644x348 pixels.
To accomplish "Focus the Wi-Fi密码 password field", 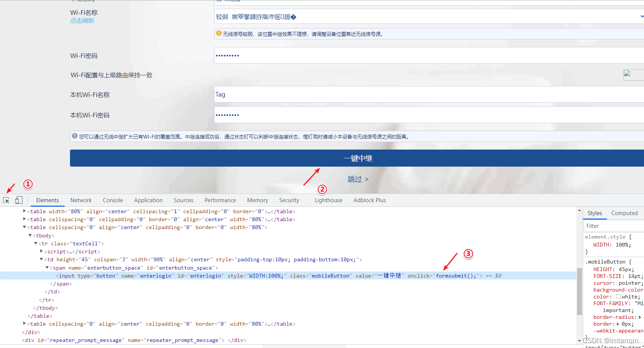I will click(x=429, y=55).
